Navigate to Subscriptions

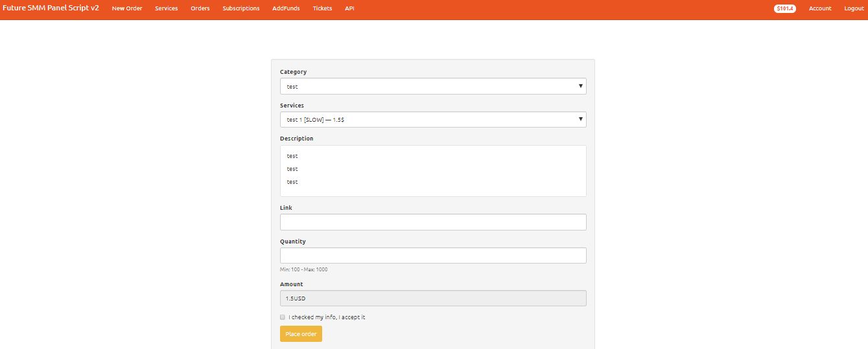tap(241, 8)
